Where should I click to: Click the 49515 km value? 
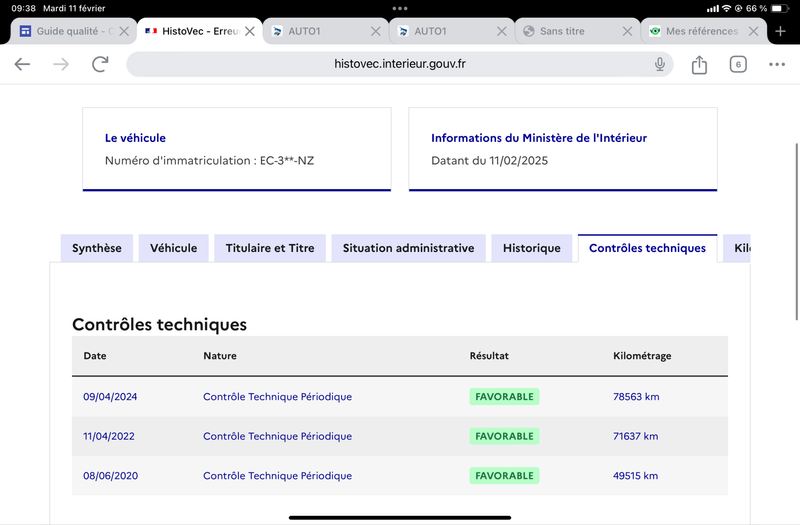pos(636,476)
